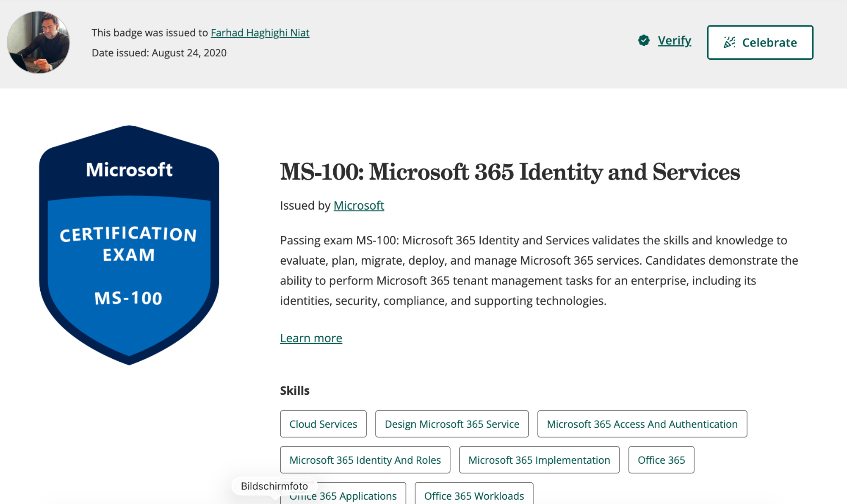The image size is (847, 504).
Task: Click the party popper icon in Celebrate
Action: [729, 42]
